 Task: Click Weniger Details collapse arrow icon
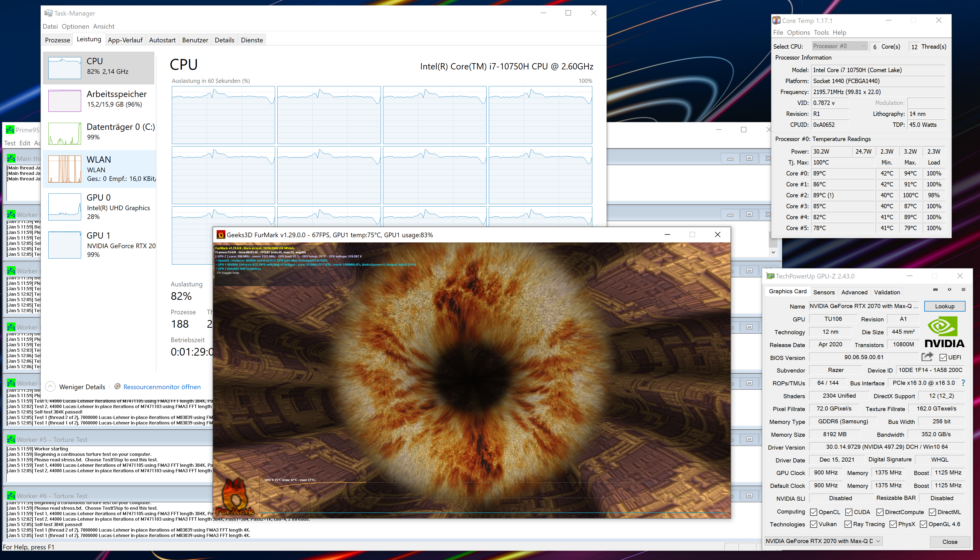click(50, 386)
